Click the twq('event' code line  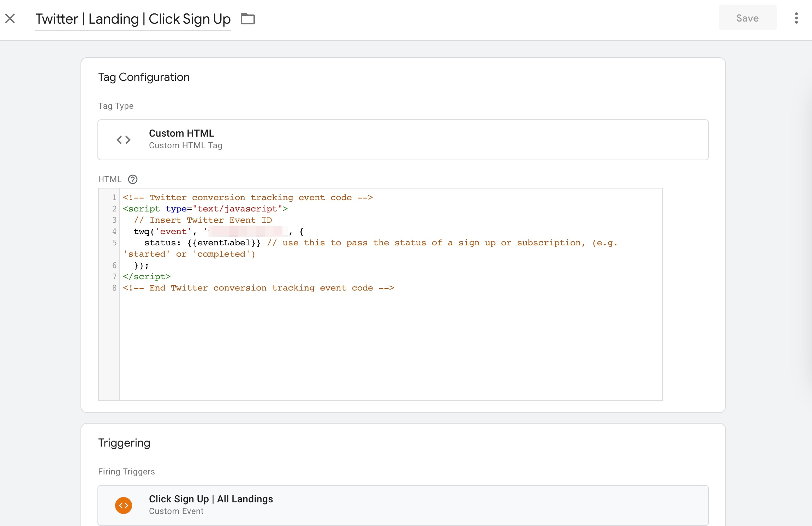[x=219, y=232]
